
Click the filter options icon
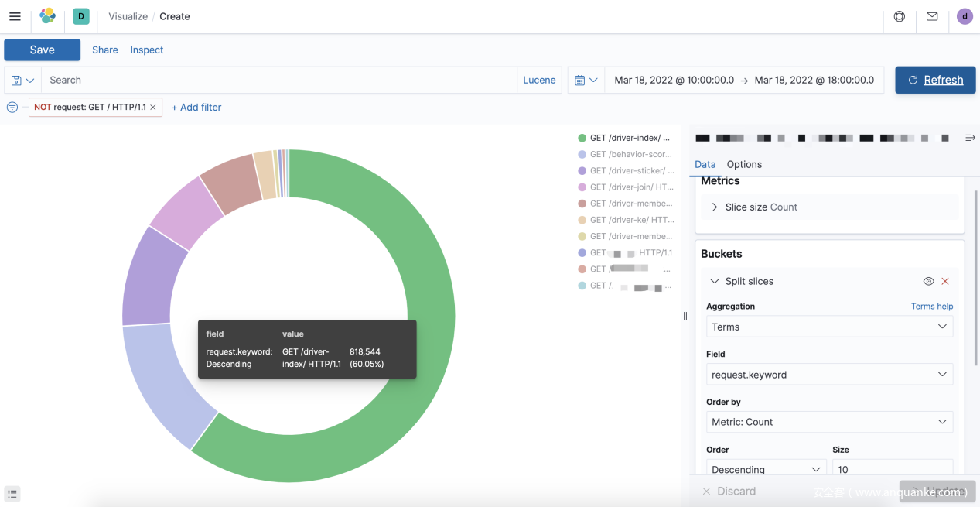click(x=12, y=108)
